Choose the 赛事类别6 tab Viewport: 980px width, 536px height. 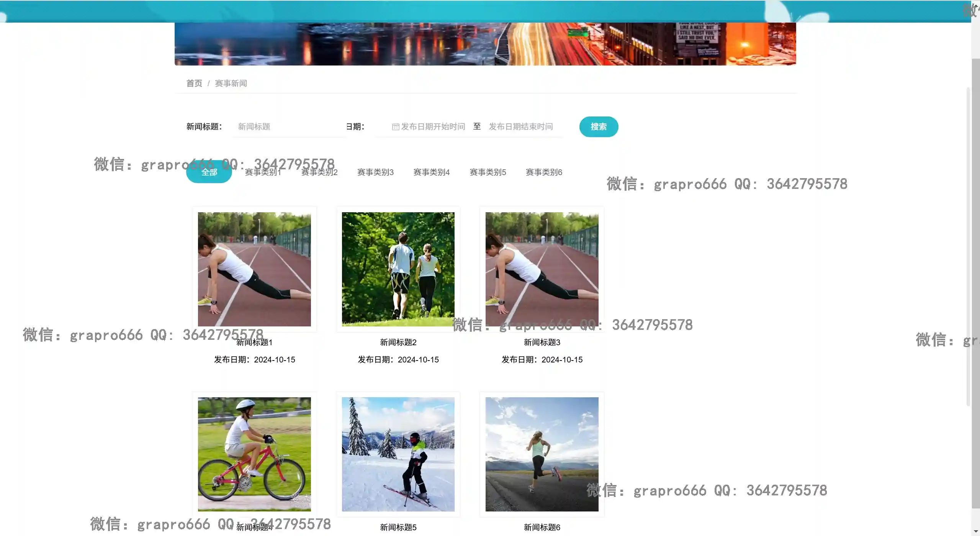click(x=544, y=172)
